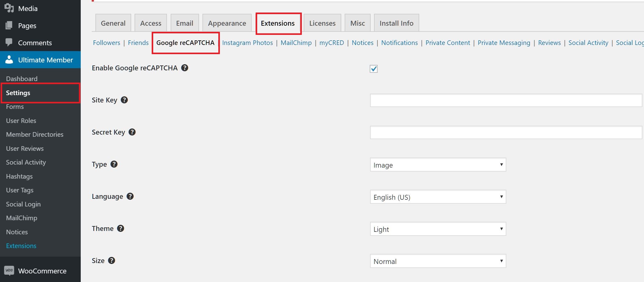This screenshot has width=644, height=282.
Task: Click help icon beside Enable Google reCAPTCHA
Action: click(x=185, y=68)
